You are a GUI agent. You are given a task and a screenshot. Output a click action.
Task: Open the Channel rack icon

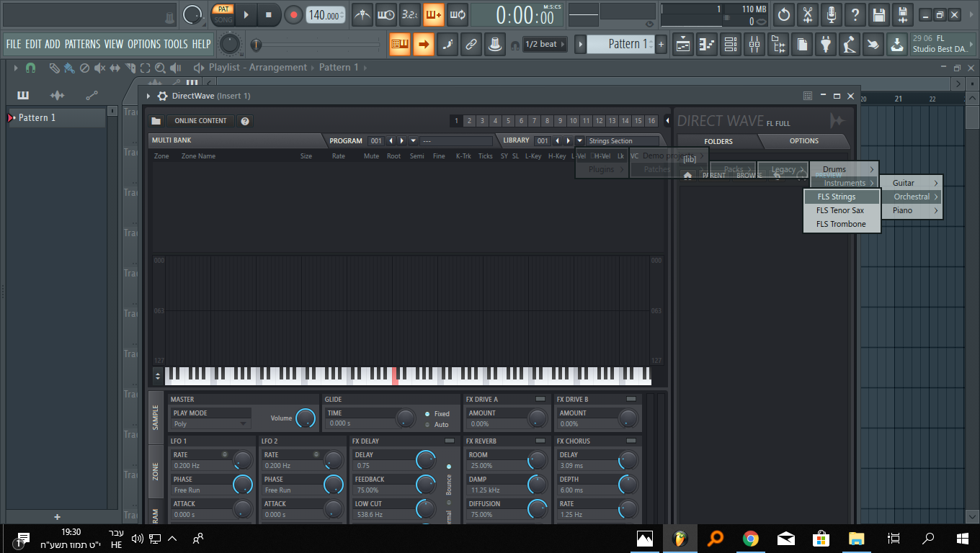pos(731,45)
